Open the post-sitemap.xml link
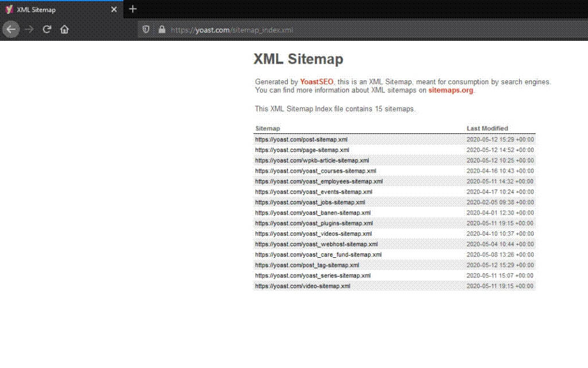588x368 pixels. (301, 140)
